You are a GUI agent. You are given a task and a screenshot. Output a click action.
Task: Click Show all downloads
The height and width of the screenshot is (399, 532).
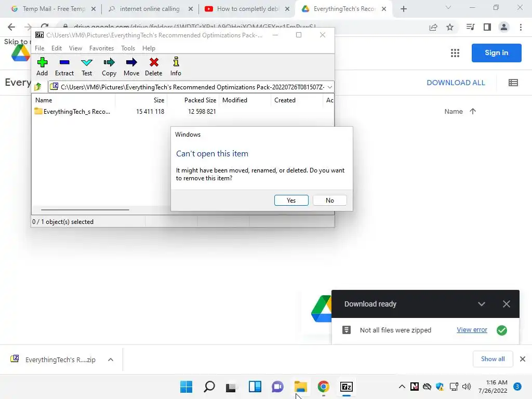pos(493,359)
